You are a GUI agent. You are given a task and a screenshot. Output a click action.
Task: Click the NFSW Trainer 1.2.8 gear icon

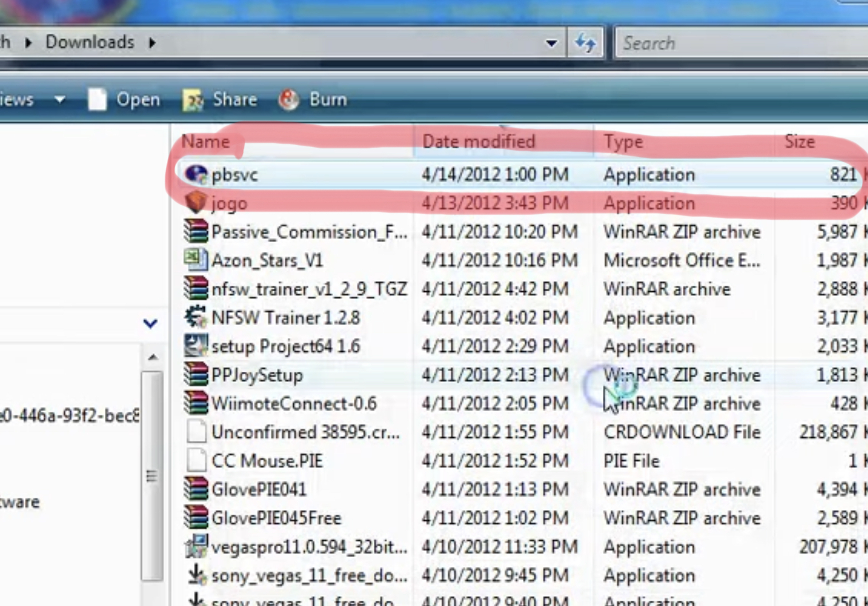coord(196,317)
